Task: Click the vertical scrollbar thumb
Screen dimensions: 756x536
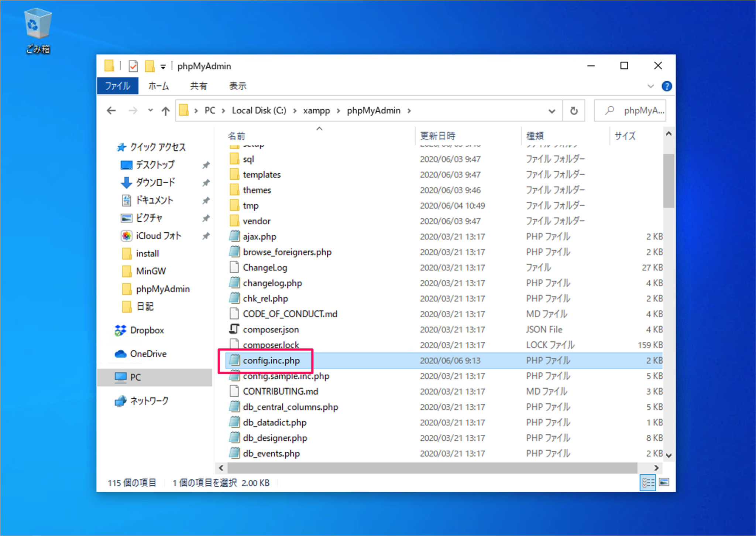Action: click(669, 181)
